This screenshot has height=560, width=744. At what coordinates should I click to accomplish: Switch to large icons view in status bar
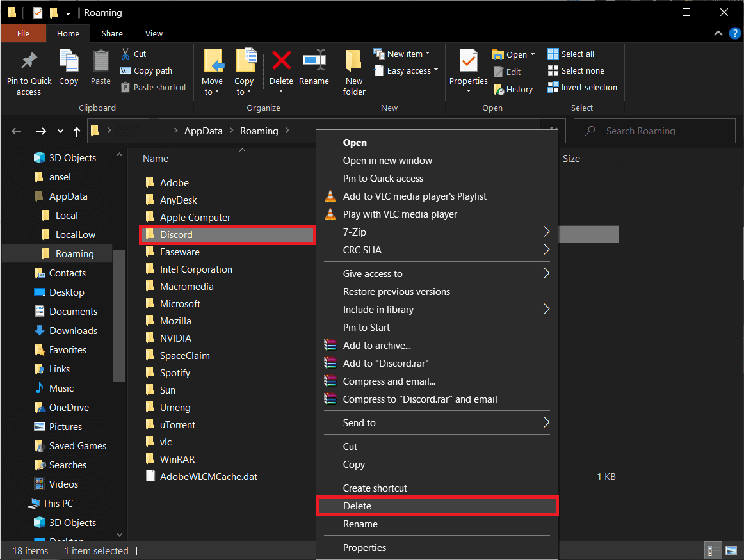pos(731,550)
